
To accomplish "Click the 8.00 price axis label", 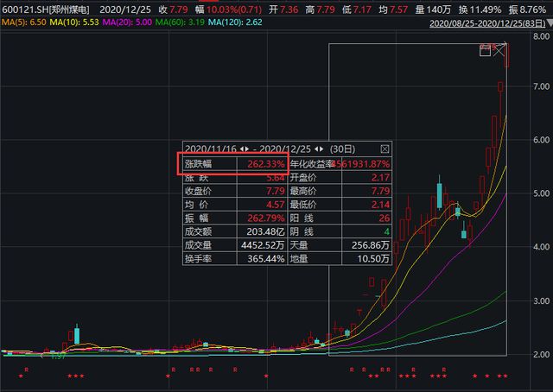I will coord(542,36).
